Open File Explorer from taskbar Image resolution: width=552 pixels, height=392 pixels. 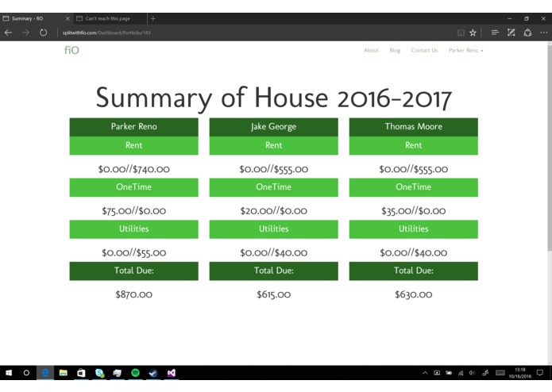click(x=64, y=373)
